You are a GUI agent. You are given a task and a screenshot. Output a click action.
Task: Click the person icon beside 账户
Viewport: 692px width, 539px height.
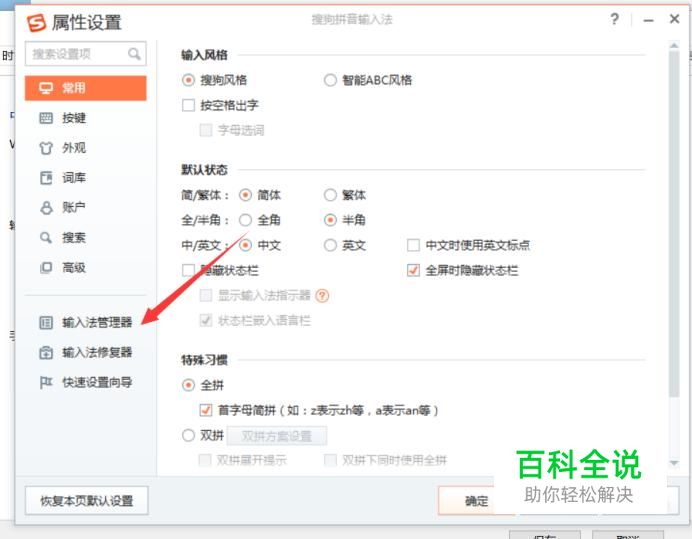[46, 207]
